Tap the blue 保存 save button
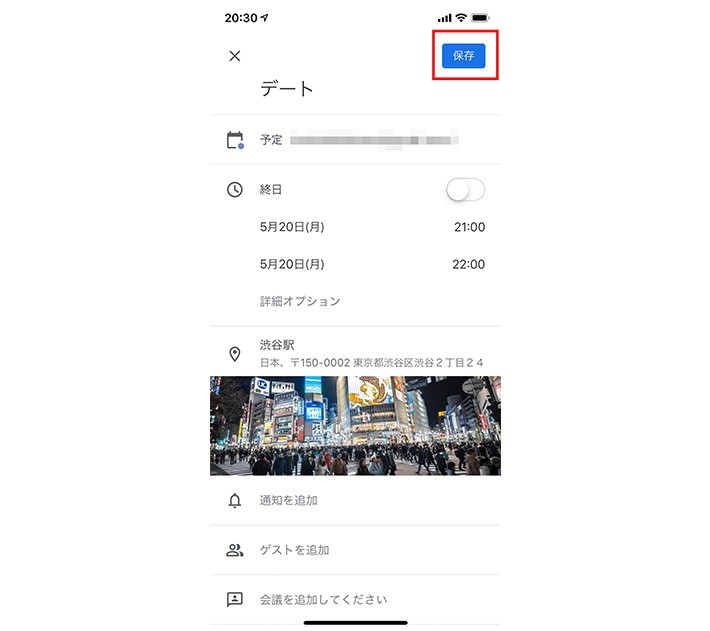The height and width of the screenshot is (631, 710). click(x=463, y=56)
